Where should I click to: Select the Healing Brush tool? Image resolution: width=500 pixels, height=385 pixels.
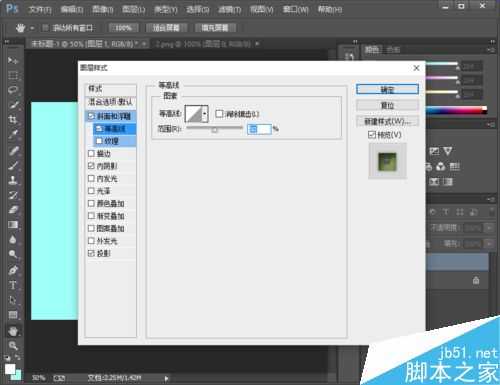pos(13,150)
